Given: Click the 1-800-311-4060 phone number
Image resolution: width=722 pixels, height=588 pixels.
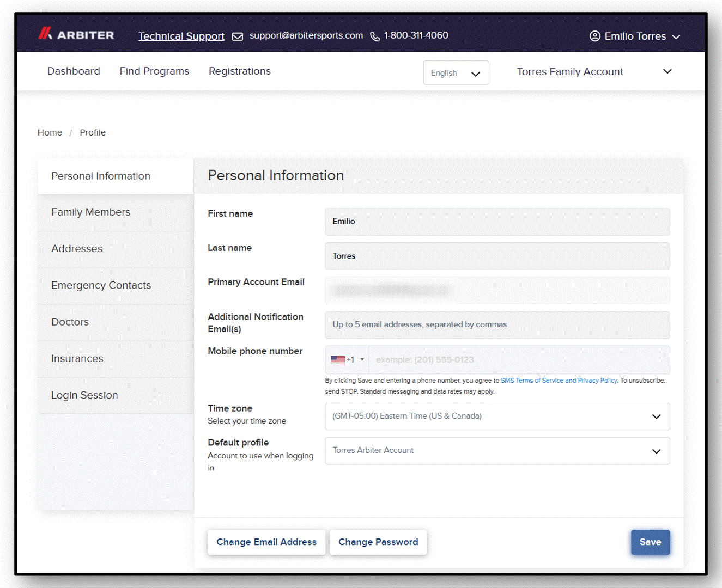Looking at the screenshot, I should (x=416, y=35).
